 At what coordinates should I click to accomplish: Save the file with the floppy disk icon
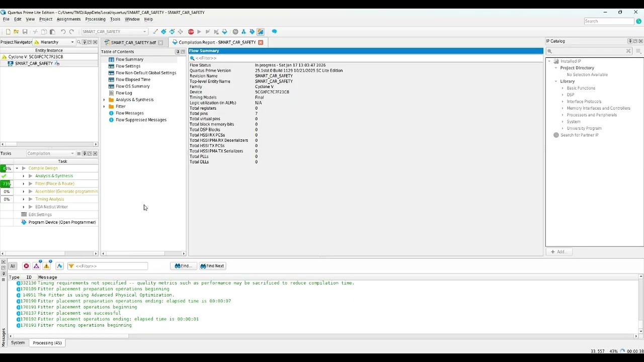pos(25,32)
